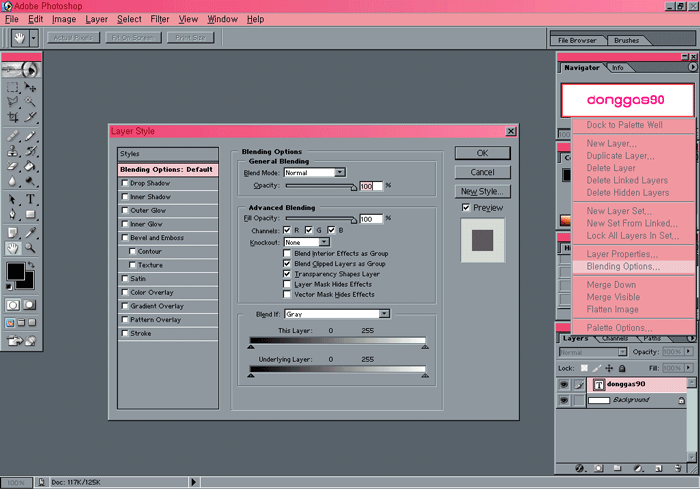Viewport: 700px width, 489px height.
Task: Select the Slice tool
Action: (30, 117)
